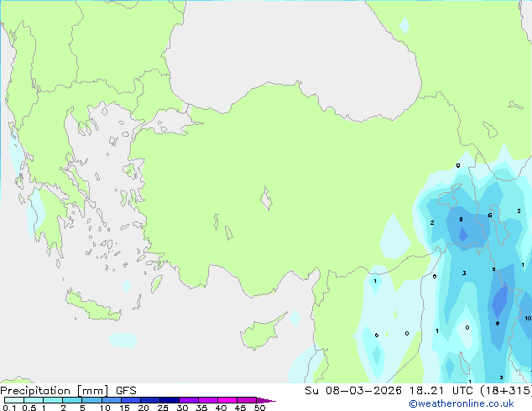Click the 15–20 mm legend color box

coord(131,400)
